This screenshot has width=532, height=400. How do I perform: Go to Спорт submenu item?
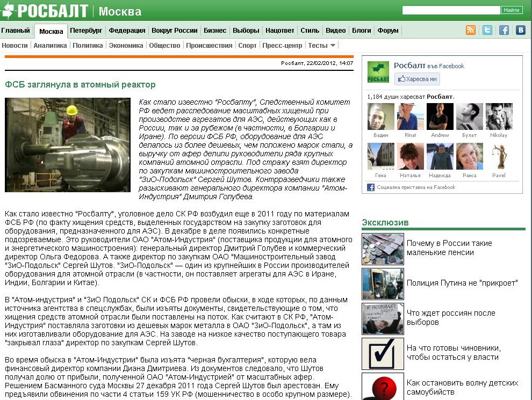pos(247,46)
